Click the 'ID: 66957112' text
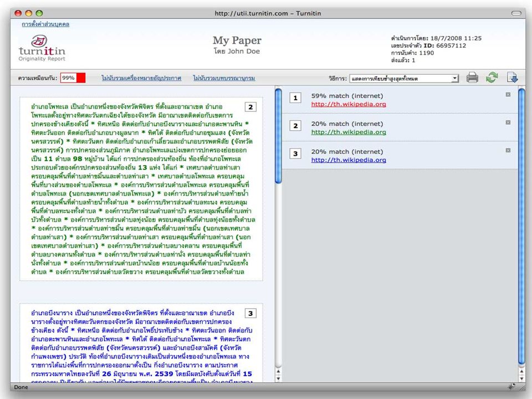This screenshot has height=399, width=532. tap(445, 45)
